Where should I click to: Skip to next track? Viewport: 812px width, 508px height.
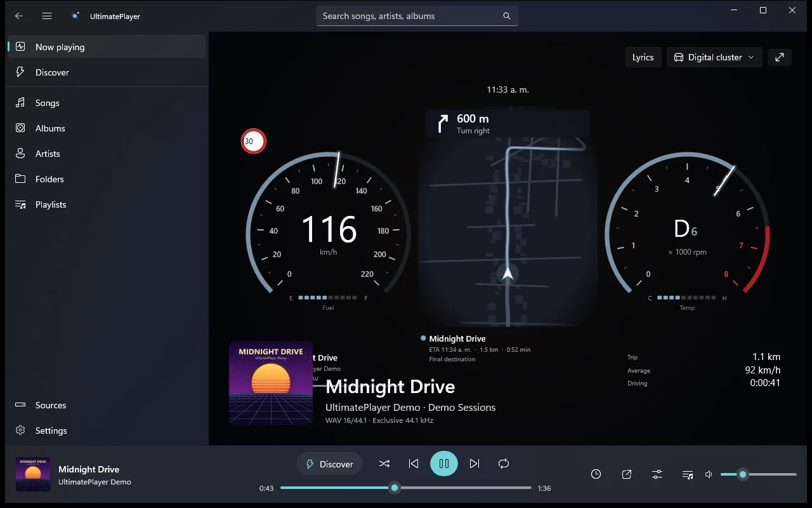475,464
